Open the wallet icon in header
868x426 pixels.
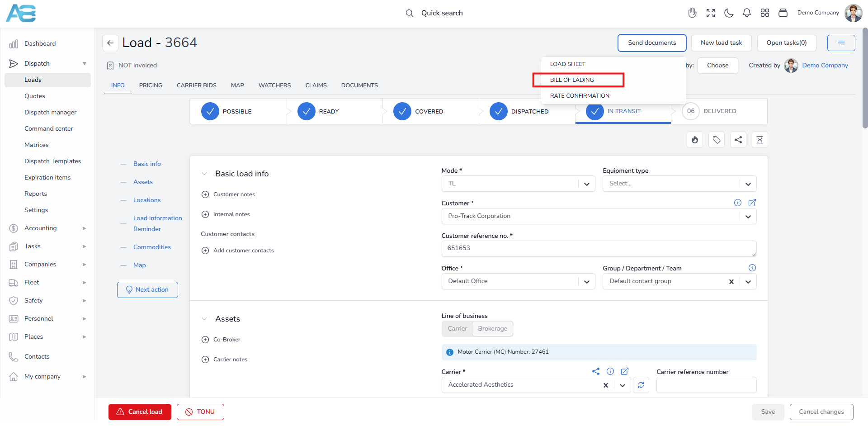coord(783,13)
